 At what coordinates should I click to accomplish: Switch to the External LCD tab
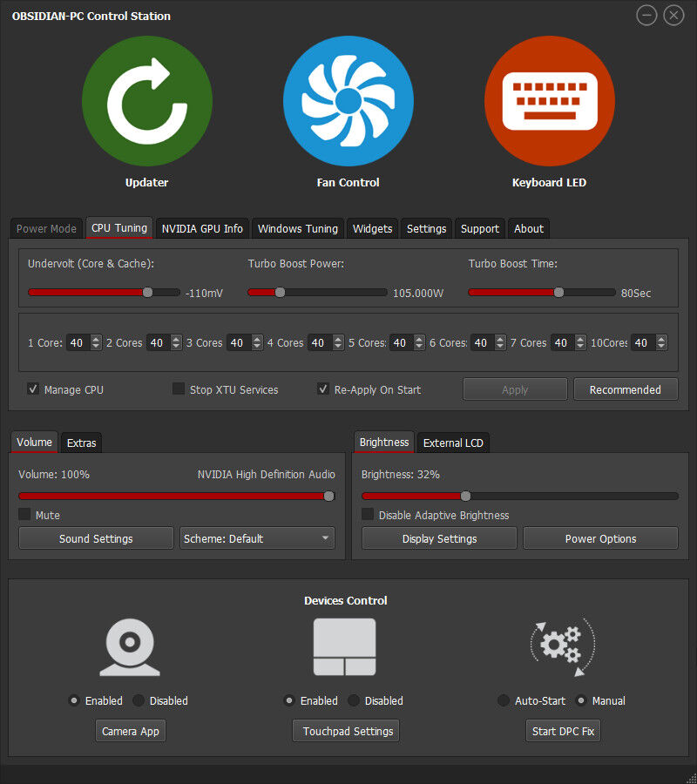pos(454,443)
